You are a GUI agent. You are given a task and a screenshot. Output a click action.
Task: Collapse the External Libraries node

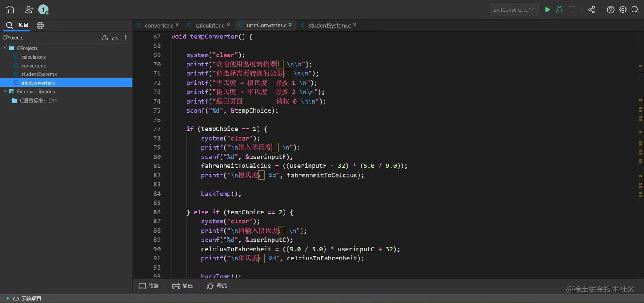tap(5, 91)
